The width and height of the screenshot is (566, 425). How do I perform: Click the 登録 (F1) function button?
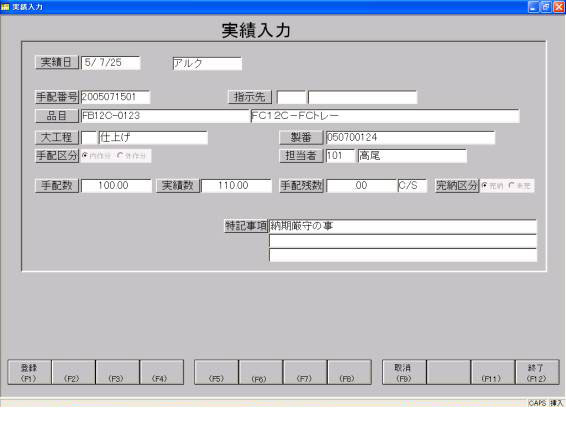click(30, 372)
